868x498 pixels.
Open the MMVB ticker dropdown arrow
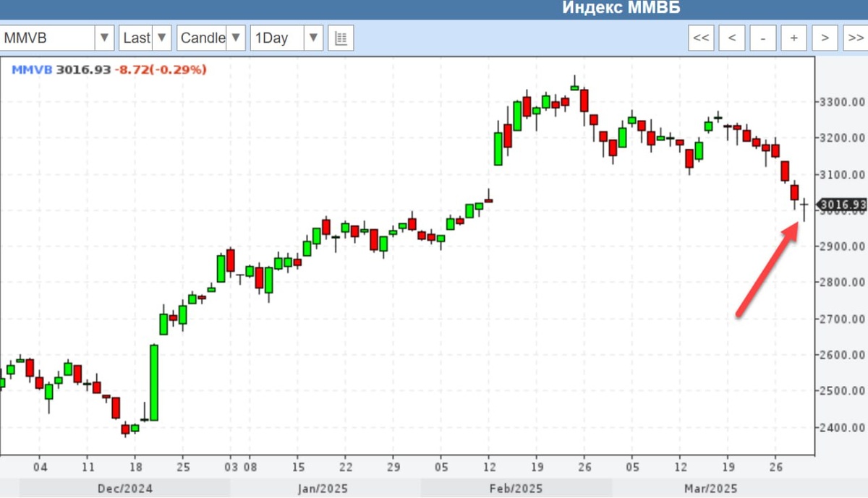coord(105,38)
